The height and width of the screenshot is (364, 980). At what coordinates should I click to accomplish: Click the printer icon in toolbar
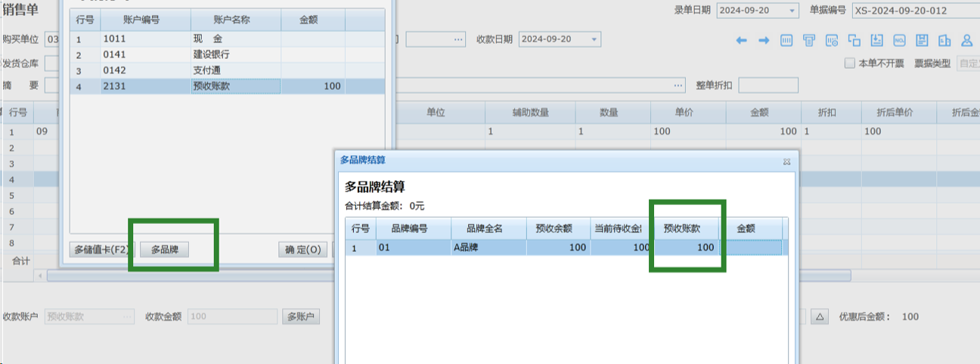point(809,40)
